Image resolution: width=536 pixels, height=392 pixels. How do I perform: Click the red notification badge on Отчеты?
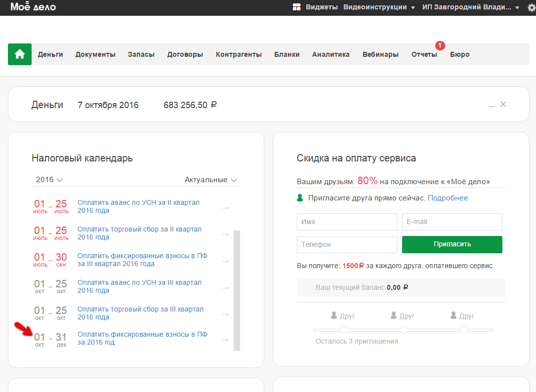coord(440,45)
